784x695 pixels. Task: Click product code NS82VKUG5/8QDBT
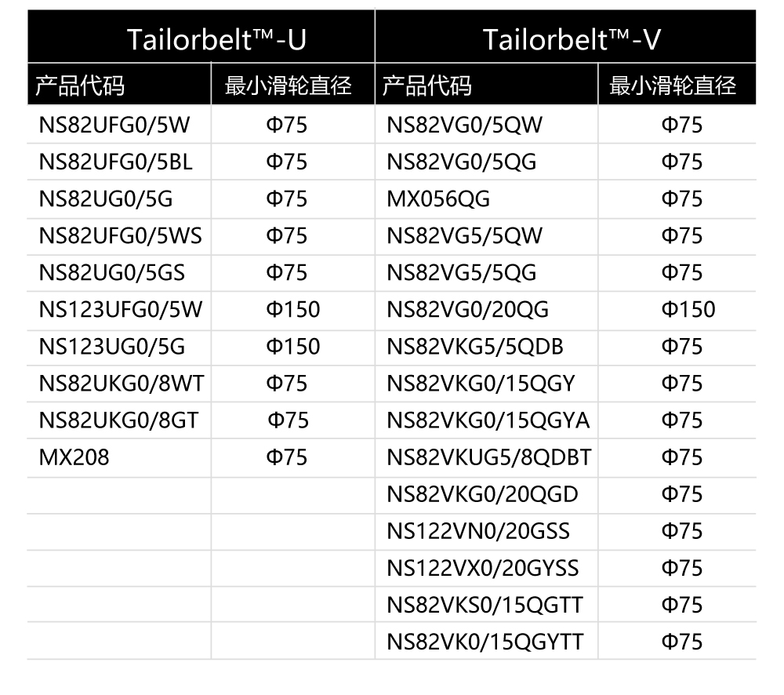489,457
